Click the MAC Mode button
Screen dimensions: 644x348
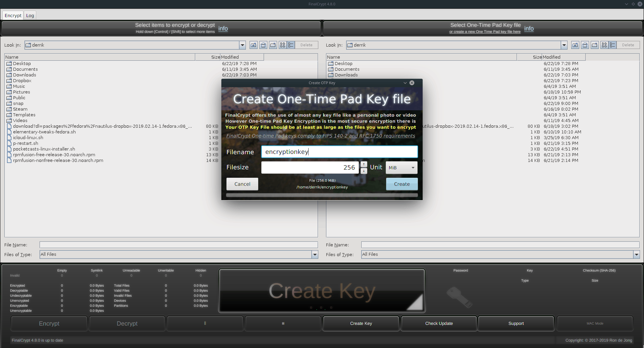pyautogui.click(x=595, y=324)
